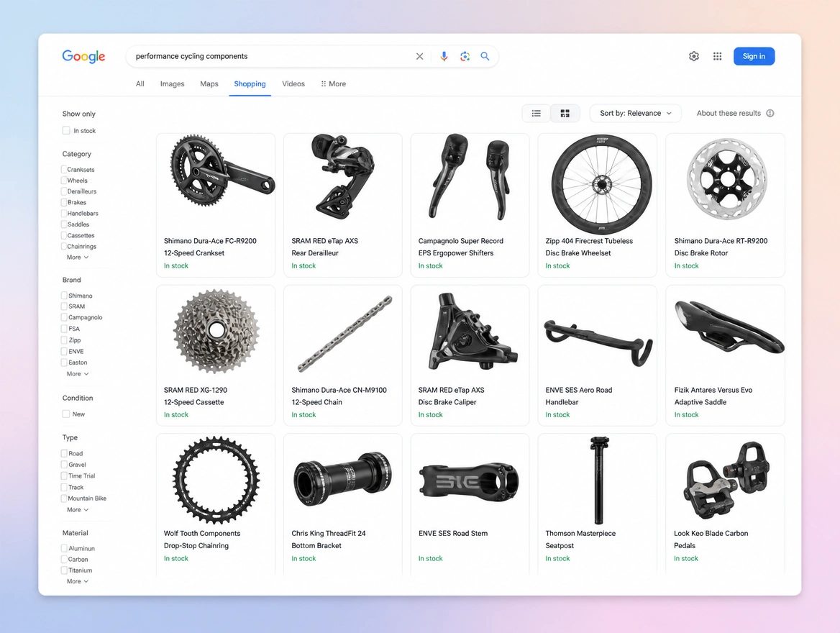Screen dimensions: 840x633
Task: Open Google Lens image search icon
Action: pos(465,56)
